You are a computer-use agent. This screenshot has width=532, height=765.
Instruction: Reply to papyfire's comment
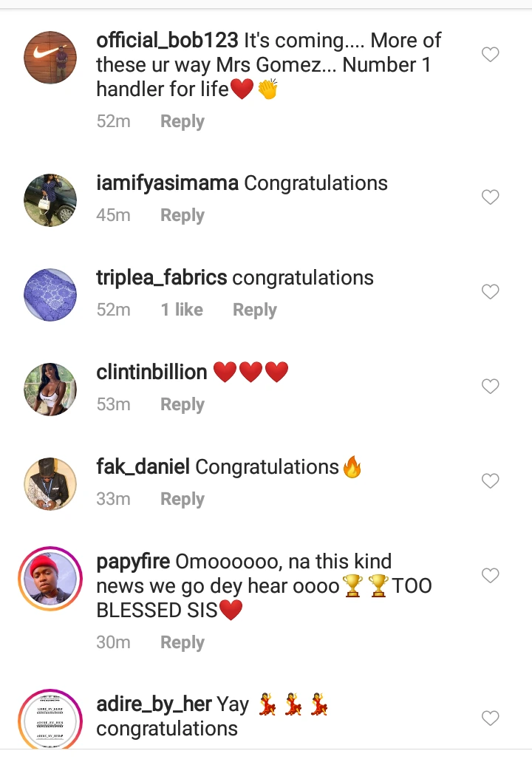(182, 642)
